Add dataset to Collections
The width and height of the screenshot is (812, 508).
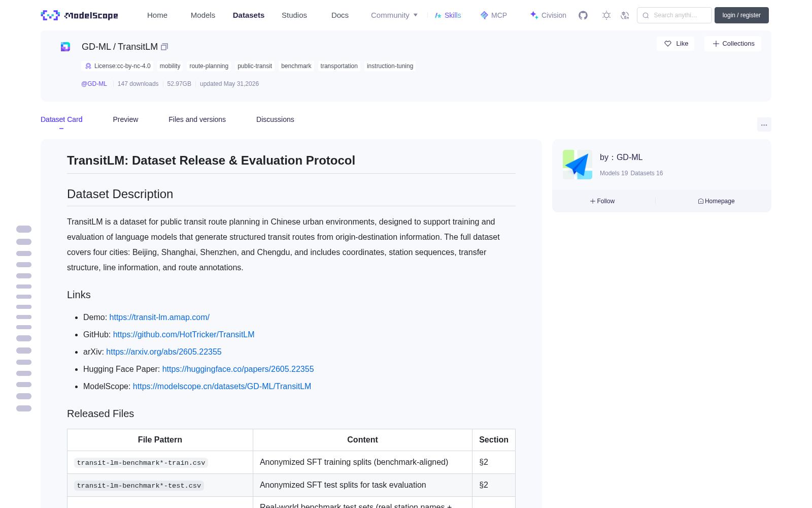(733, 44)
